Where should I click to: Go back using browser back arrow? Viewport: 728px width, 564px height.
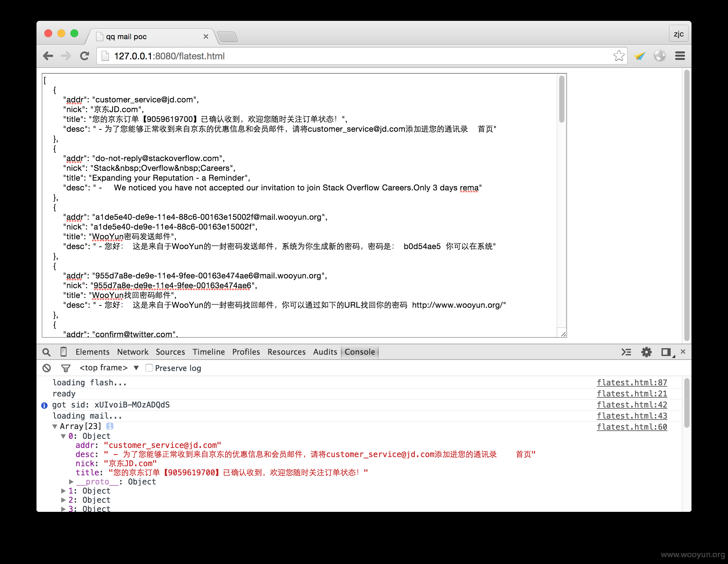pos(48,56)
